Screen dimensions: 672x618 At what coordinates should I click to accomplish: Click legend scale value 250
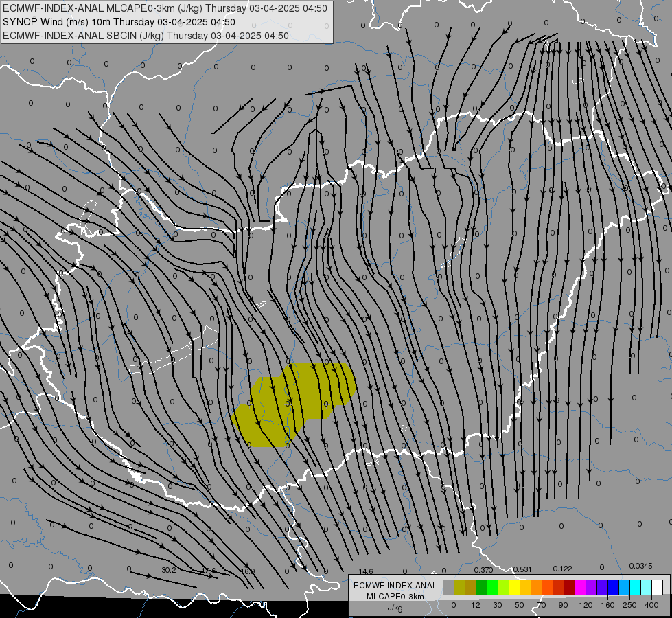pyautogui.click(x=629, y=605)
